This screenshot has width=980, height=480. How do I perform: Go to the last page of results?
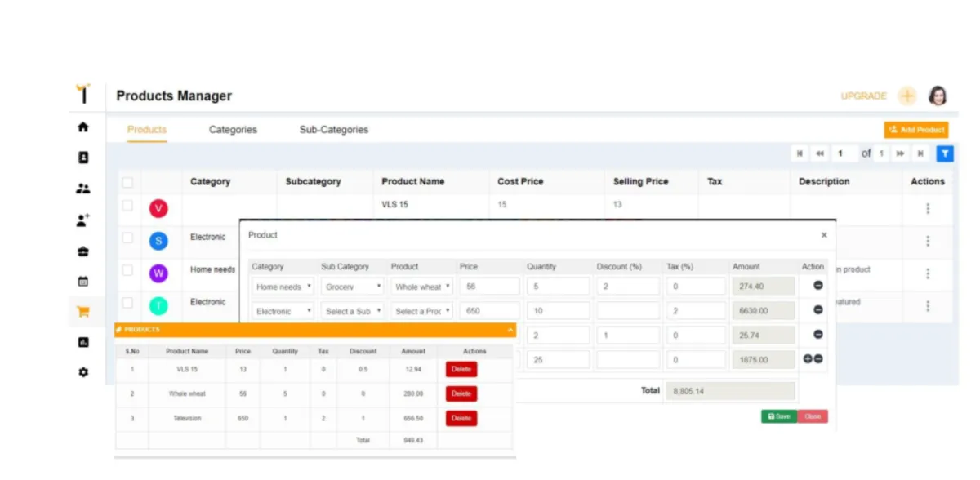point(920,153)
